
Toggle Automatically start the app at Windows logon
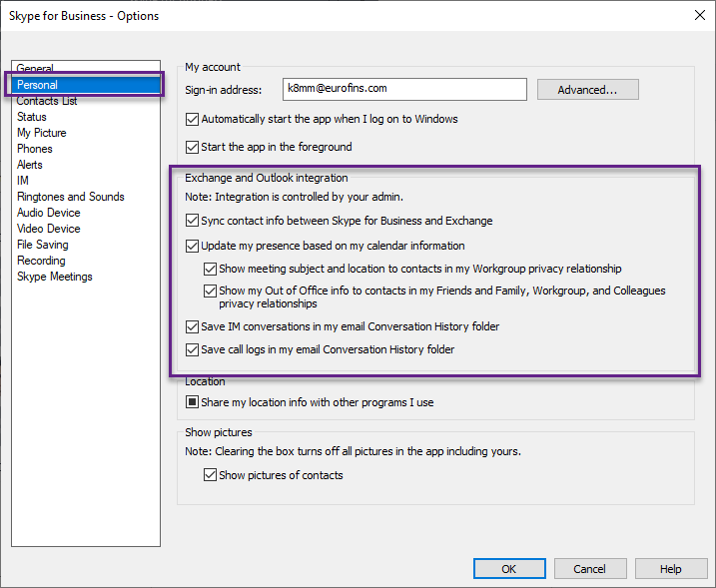pos(193,119)
